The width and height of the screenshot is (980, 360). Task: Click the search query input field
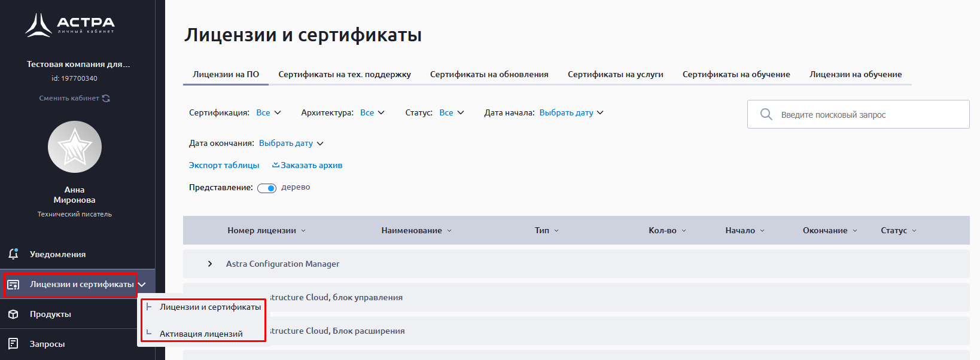pos(868,114)
